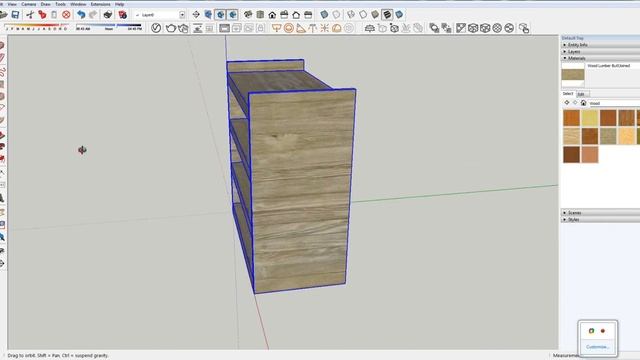Viewport: 640px width, 360px height.
Task: Open the Camera menu
Action: coord(29,4)
